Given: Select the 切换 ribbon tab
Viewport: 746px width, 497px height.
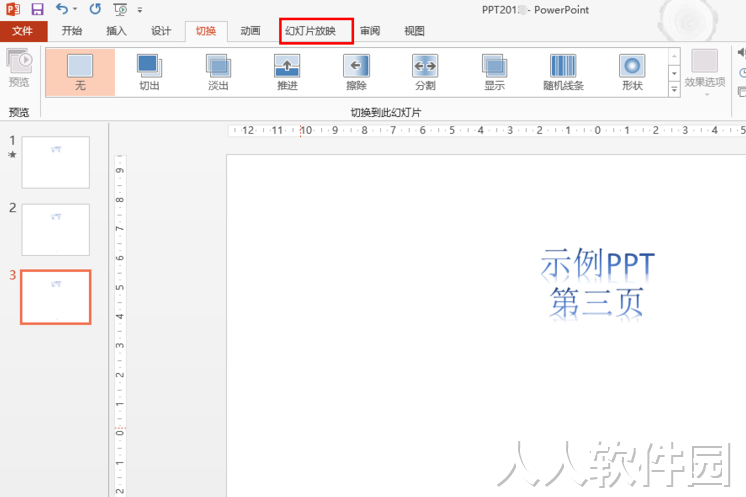Looking at the screenshot, I should pyautogui.click(x=206, y=31).
